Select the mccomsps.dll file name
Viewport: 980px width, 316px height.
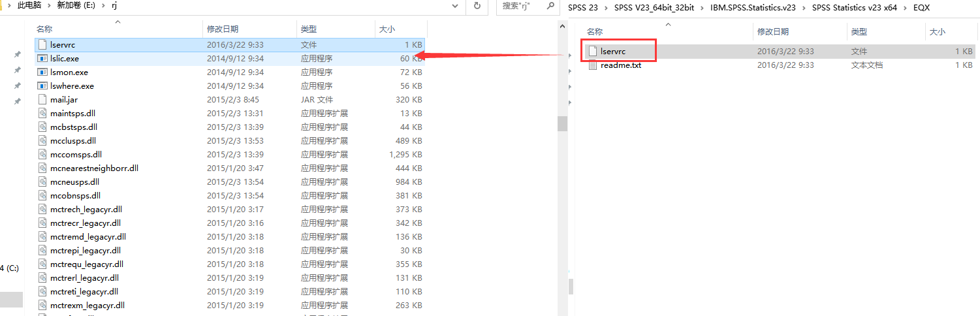tap(76, 154)
